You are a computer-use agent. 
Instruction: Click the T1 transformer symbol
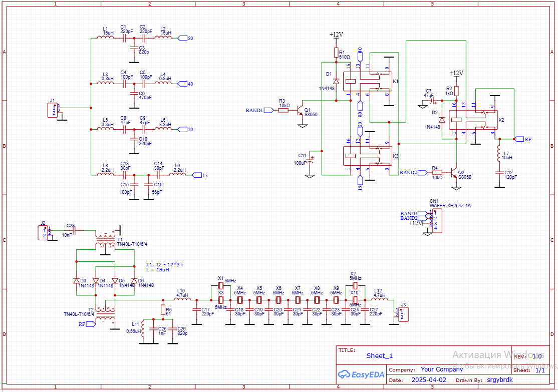click(x=105, y=239)
